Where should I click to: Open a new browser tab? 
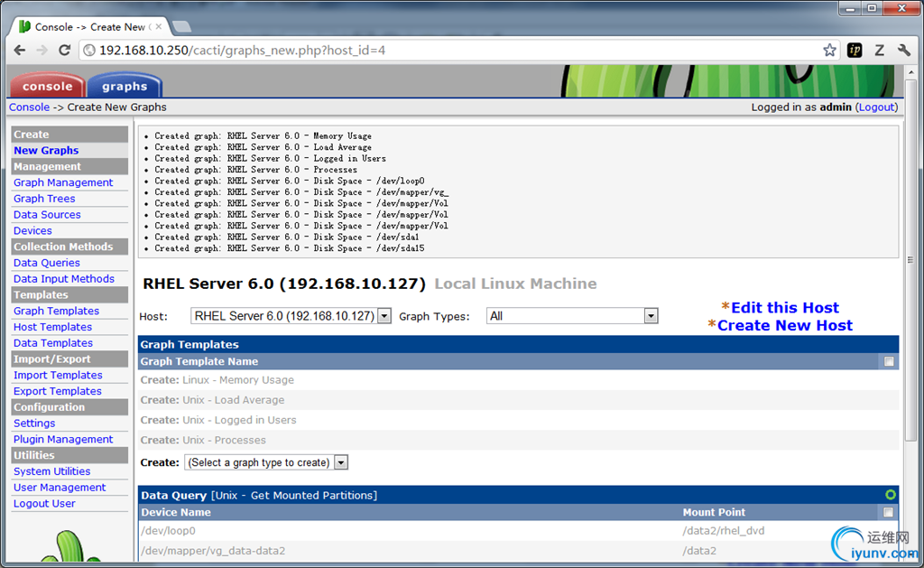click(181, 26)
